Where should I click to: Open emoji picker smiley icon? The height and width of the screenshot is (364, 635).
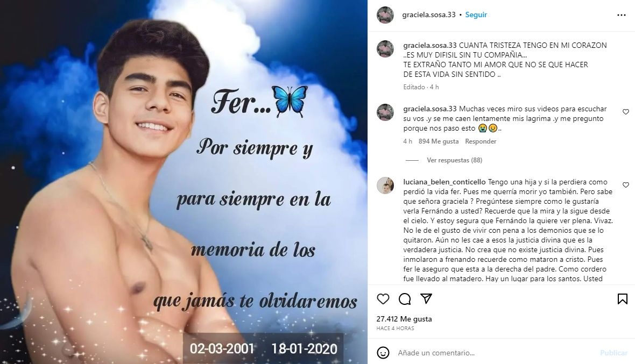pyautogui.click(x=383, y=353)
